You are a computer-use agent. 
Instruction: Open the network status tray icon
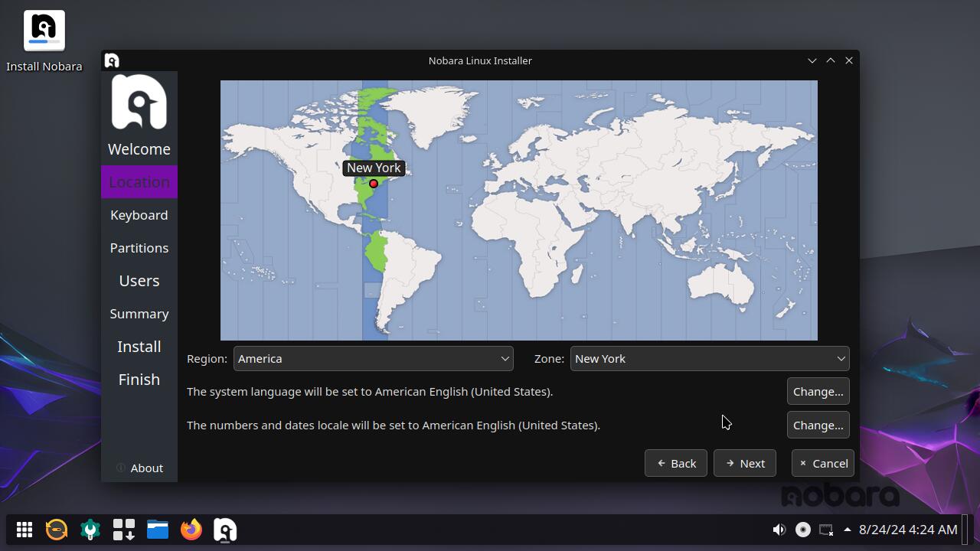coord(826,530)
